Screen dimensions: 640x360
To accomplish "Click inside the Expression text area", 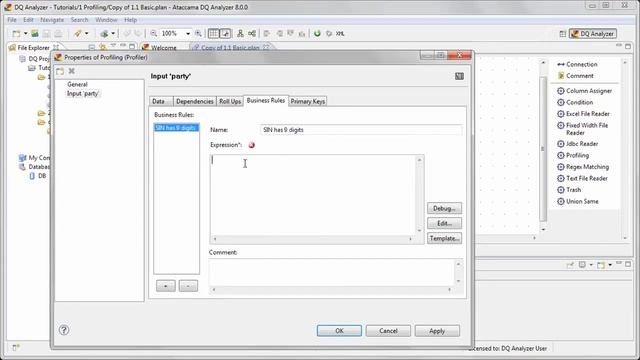I will [313, 195].
